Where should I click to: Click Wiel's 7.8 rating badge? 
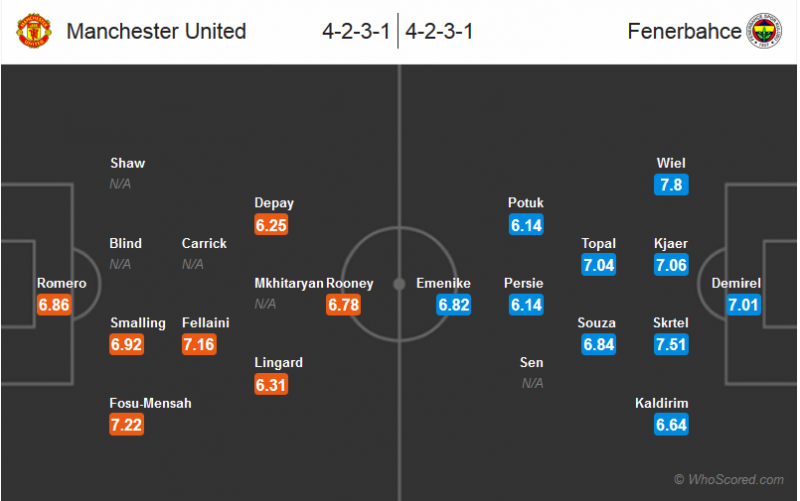point(671,185)
